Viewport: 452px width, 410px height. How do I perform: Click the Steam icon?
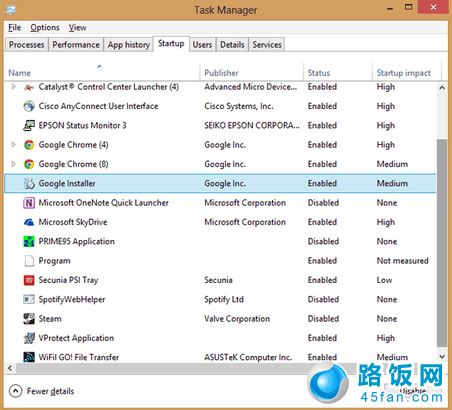click(29, 319)
